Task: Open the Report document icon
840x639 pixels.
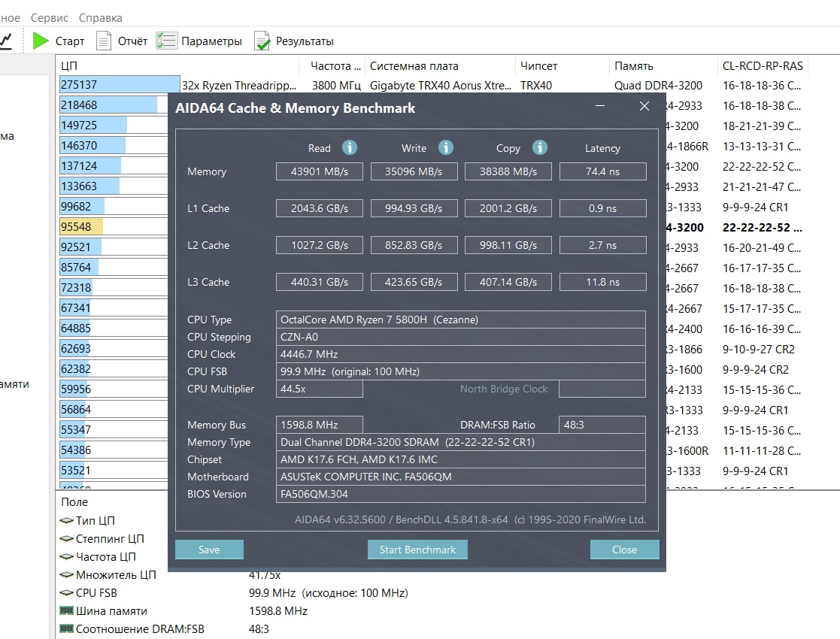Action: coord(103,41)
